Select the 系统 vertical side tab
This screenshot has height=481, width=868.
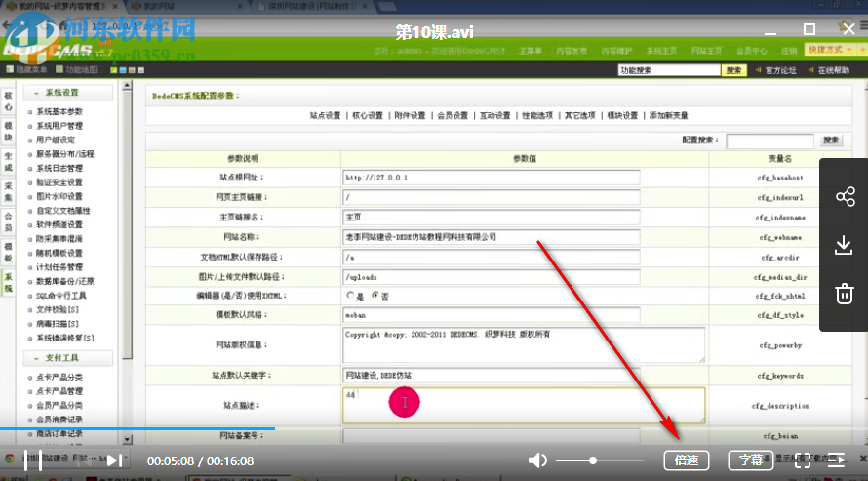point(9,282)
